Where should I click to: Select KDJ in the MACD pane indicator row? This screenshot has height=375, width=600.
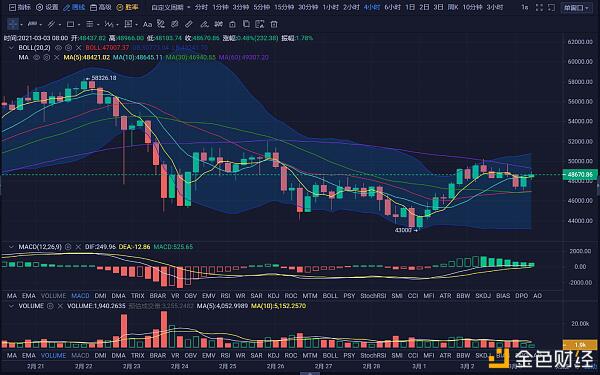click(x=273, y=296)
